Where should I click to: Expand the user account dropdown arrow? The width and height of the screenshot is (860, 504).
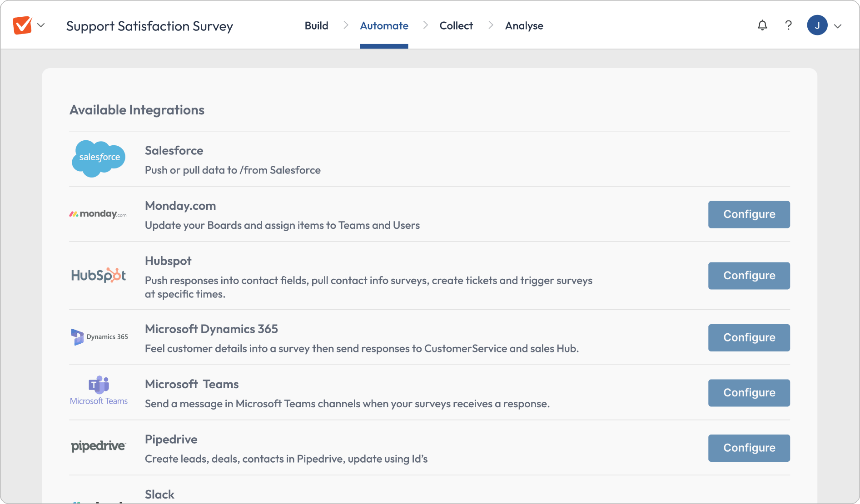pyautogui.click(x=838, y=26)
